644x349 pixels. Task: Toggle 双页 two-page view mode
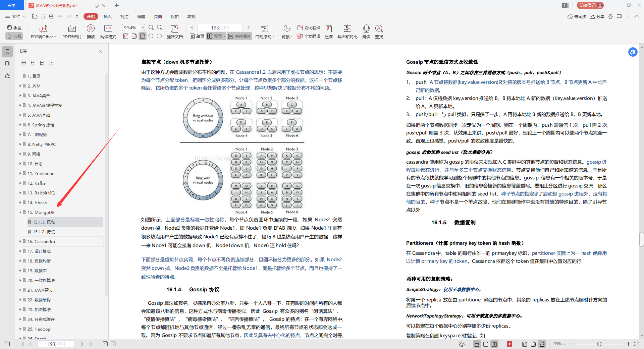[x=215, y=36]
